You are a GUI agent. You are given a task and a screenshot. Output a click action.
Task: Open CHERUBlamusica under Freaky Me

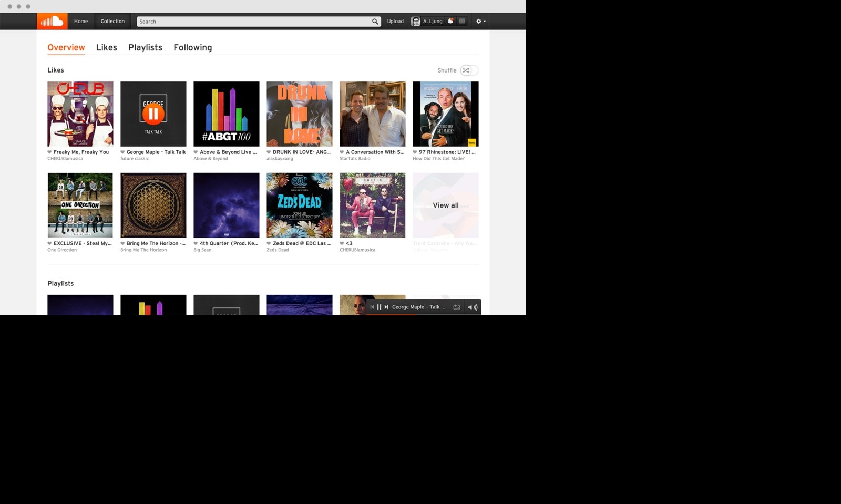(65, 159)
